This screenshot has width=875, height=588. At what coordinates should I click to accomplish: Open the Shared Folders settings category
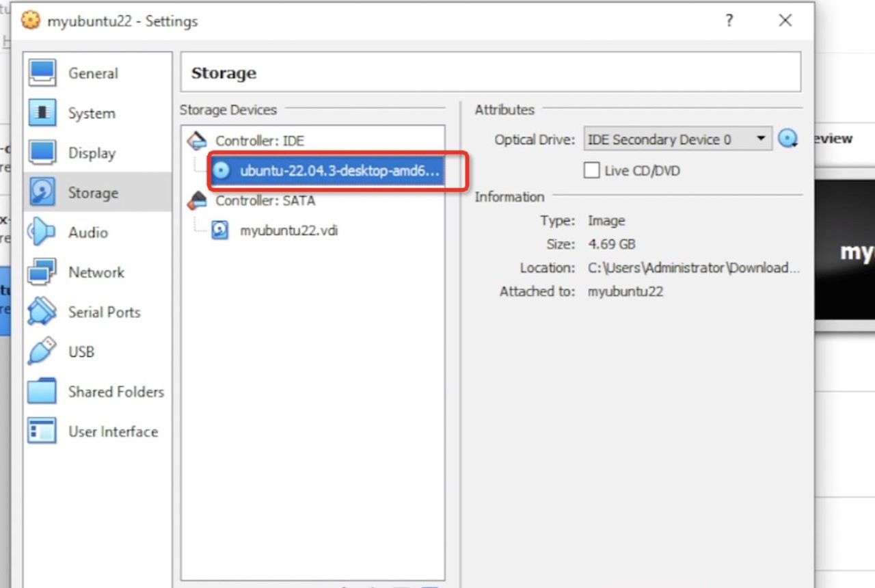[x=97, y=392]
